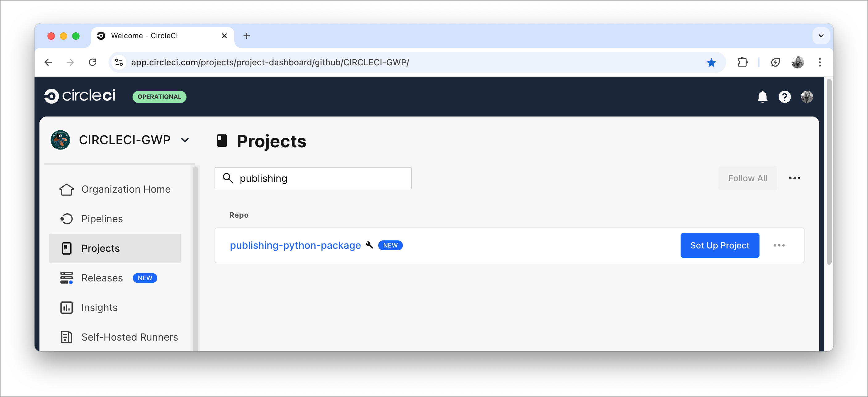Open help using the question mark icon

(785, 97)
